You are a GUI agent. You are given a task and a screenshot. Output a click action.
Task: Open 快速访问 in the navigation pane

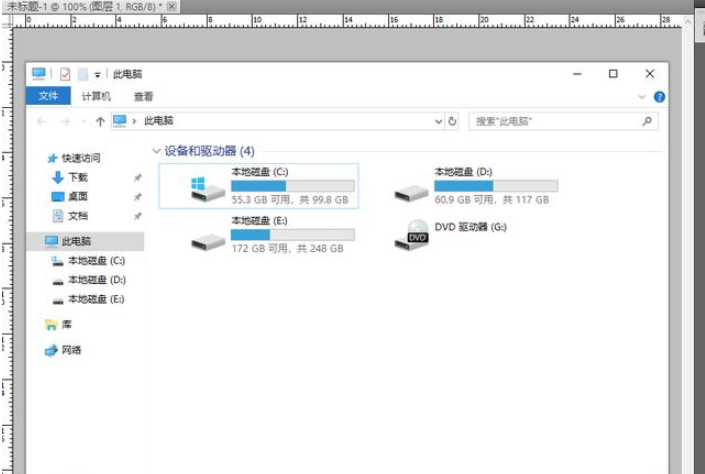81,158
